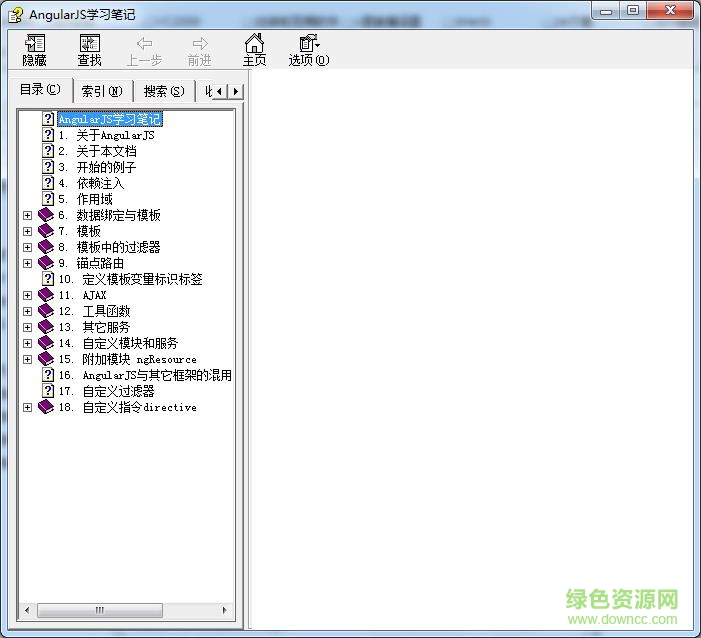This screenshot has height=638, width=701.
Task: Expand the 8. 模板中的过滤器 node
Action: [28, 247]
